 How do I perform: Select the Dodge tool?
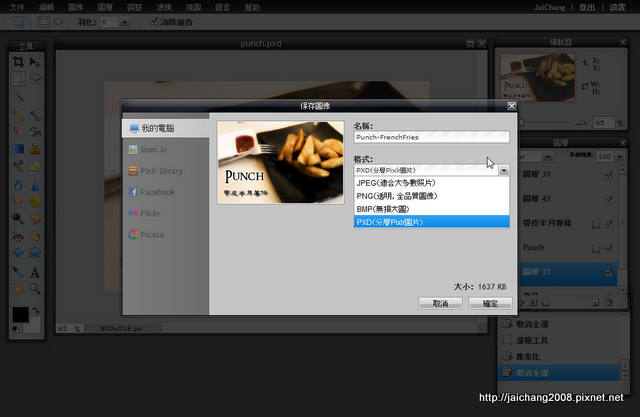18,218
